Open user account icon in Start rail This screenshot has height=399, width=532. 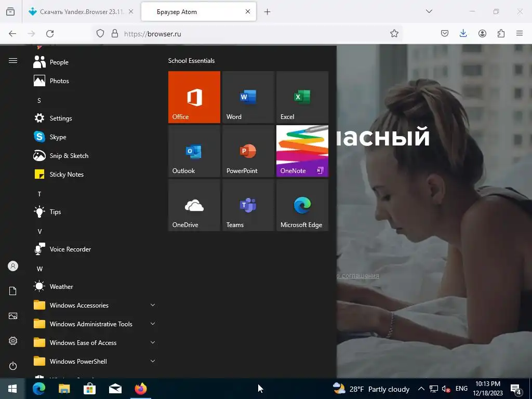pyautogui.click(x=13, y=266)
